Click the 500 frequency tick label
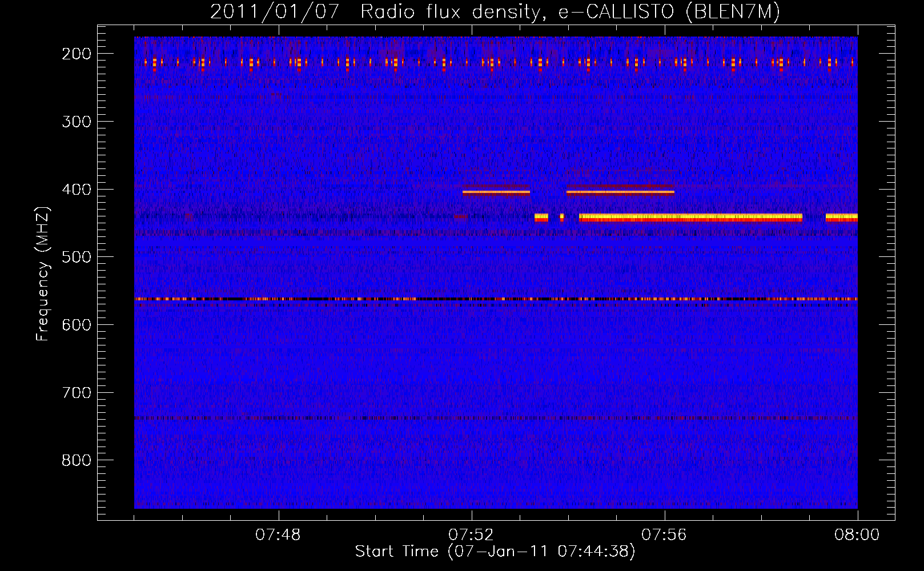Viewport: 924px width, 571px height. pyautogui.click(x=76, y=257)
